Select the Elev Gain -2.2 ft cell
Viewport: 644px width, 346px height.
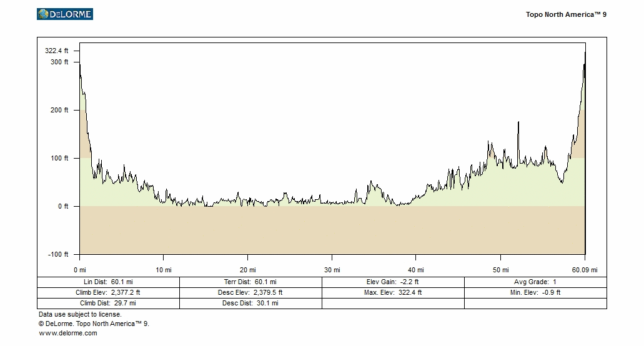(393, 282)
